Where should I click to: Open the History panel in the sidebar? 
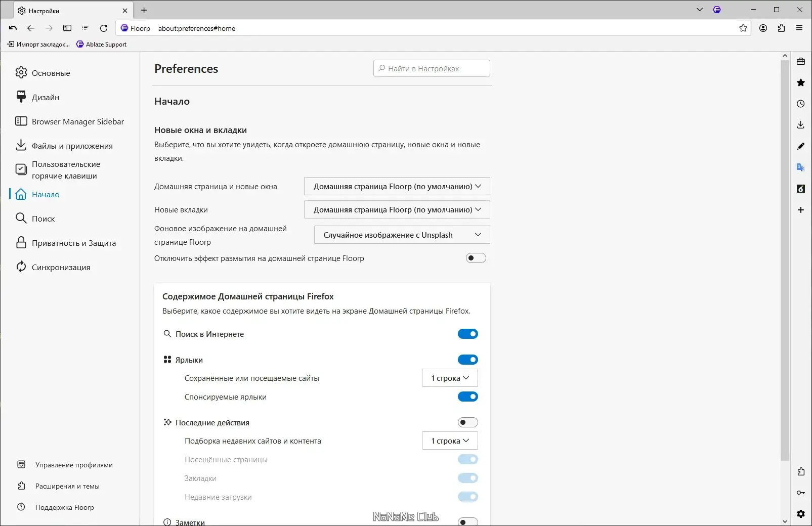point(800,104)
